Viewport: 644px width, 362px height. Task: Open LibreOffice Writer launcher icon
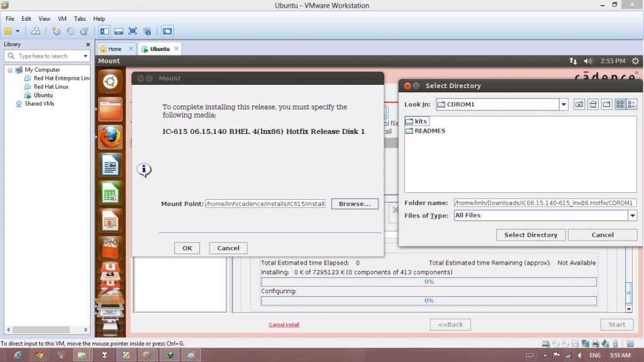[110, 165]
